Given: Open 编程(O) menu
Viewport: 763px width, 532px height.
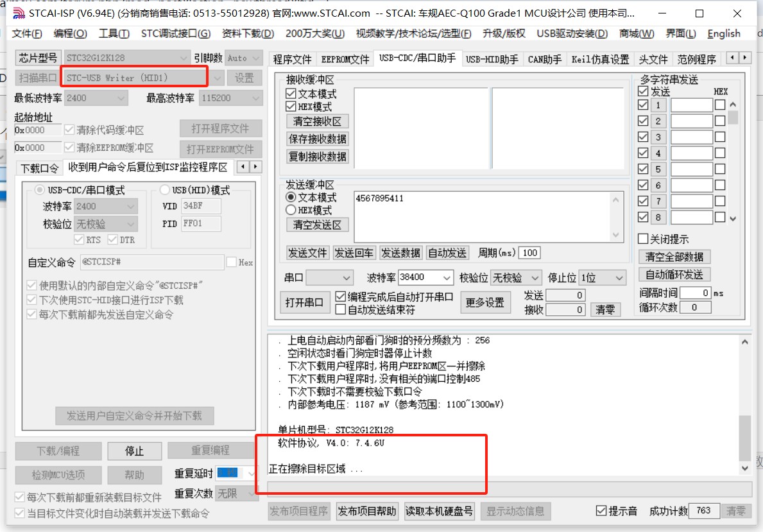Looking at the screenshot, I should pos(70,33).
